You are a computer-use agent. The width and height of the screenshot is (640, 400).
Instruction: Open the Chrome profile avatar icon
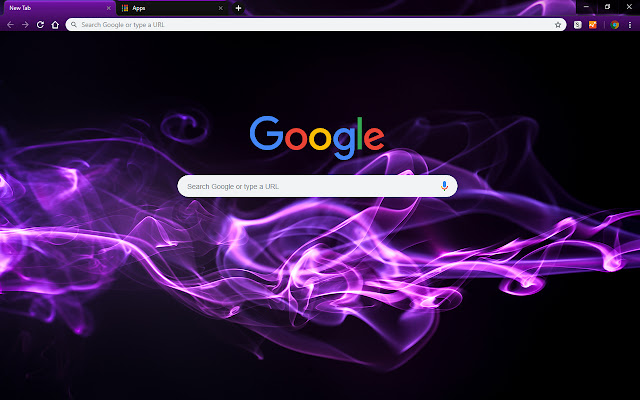pos(614,25)
